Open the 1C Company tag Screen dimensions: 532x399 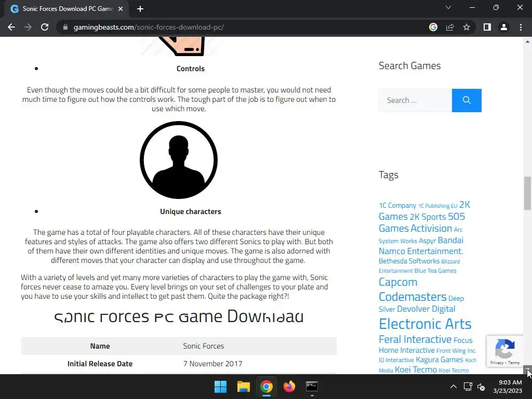tap(397, 206)
